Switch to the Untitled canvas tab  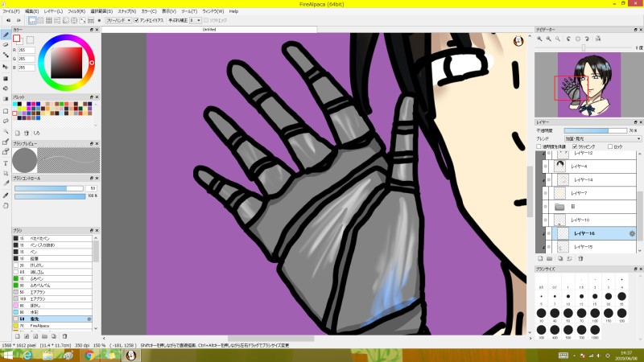tap(209, 30)
